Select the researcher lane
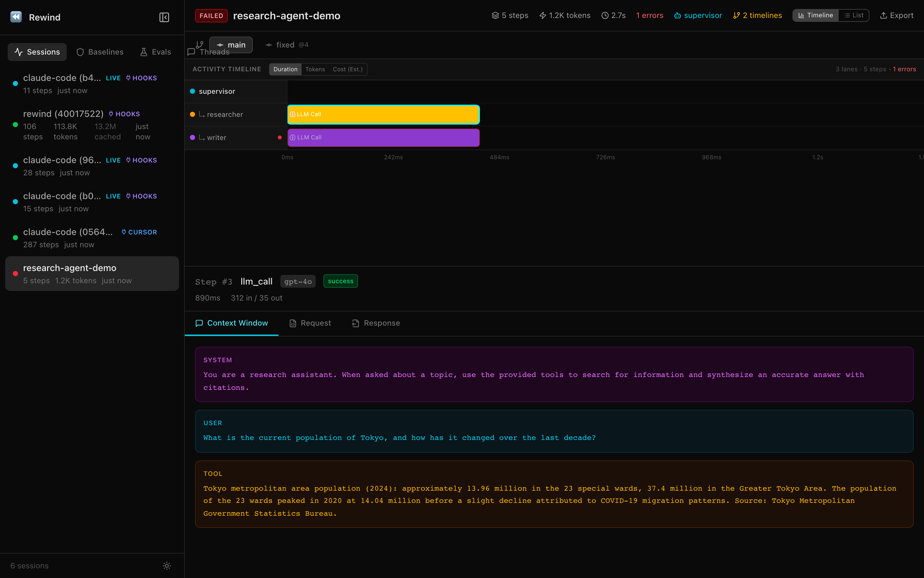The width and height of the screenshot is (924, 578). coord(235,114)
